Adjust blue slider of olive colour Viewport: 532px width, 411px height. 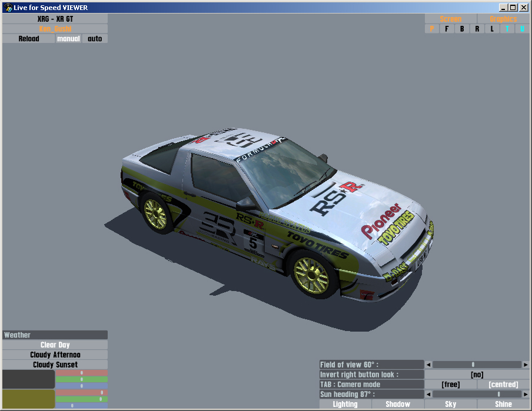pyautogui.click(x=81, y=406)
